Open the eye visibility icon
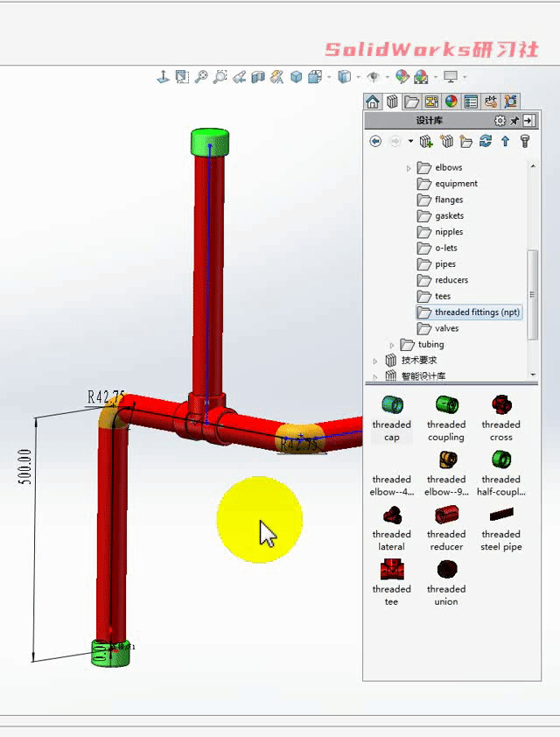Screen dimensions: 560x737 pos(374,77)
